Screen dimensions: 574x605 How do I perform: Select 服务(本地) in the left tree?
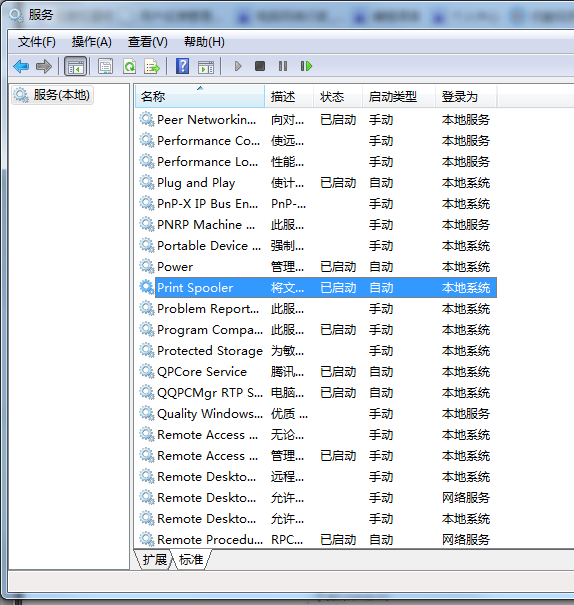(53, 95)
